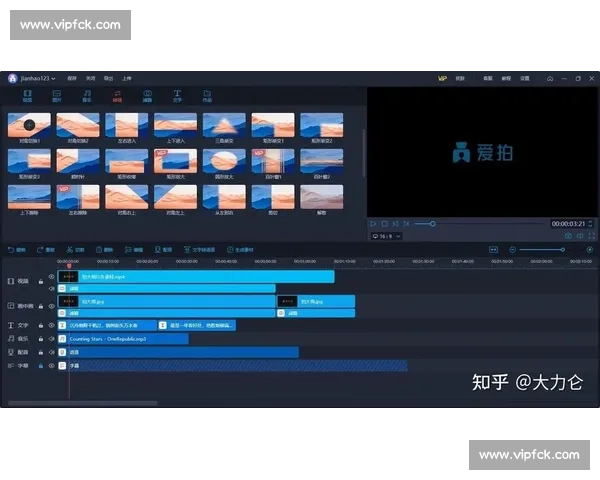Click the customer service (客服) title bar item

488,78
